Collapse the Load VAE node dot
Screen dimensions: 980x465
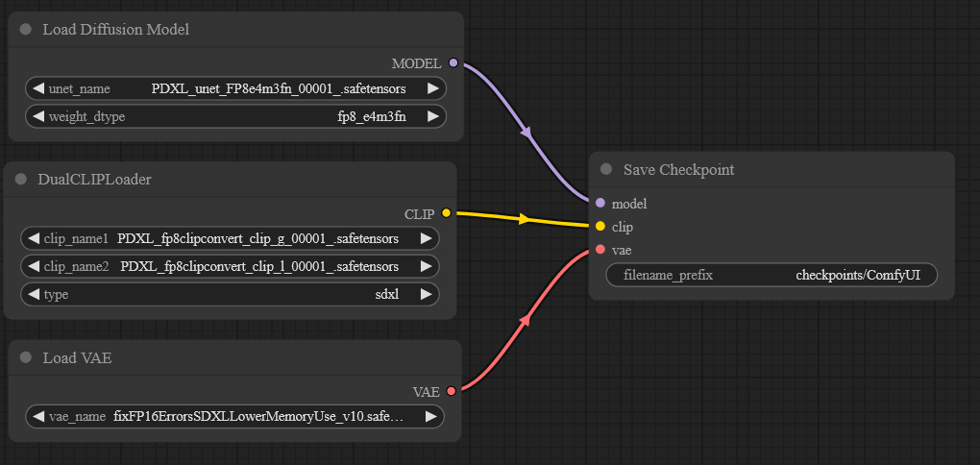pyautogui.click(x=26, y=357)
